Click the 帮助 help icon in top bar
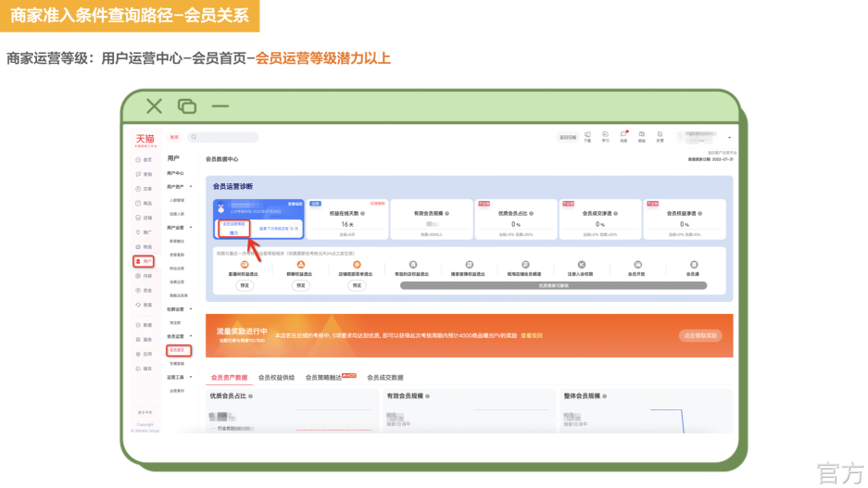The image size is (868, 488). click(x=642, y=135)
